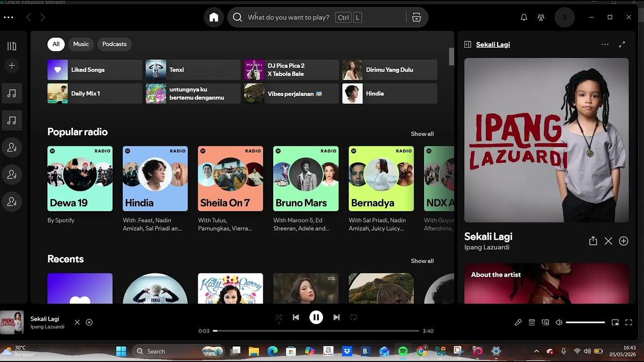The height and width of the screenshot is (362, 644).
Task: Click the home feed vertical scrollbar
Action: click(x=451, y=56)
